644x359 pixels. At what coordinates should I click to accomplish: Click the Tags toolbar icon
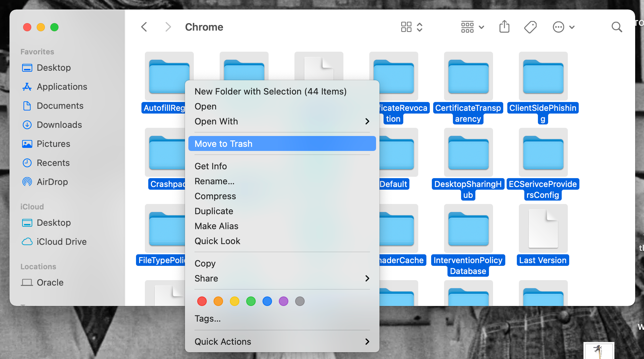point(530,27)
